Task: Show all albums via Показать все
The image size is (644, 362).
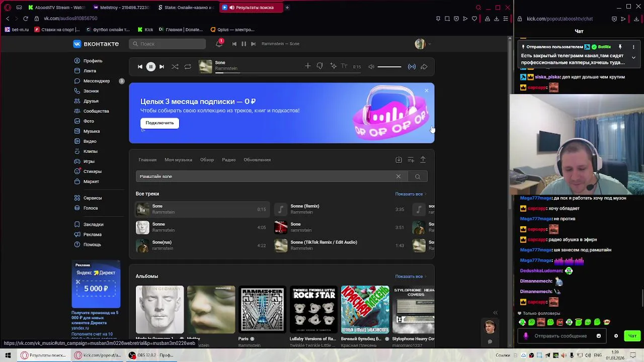Action: [x=411, y=277]
